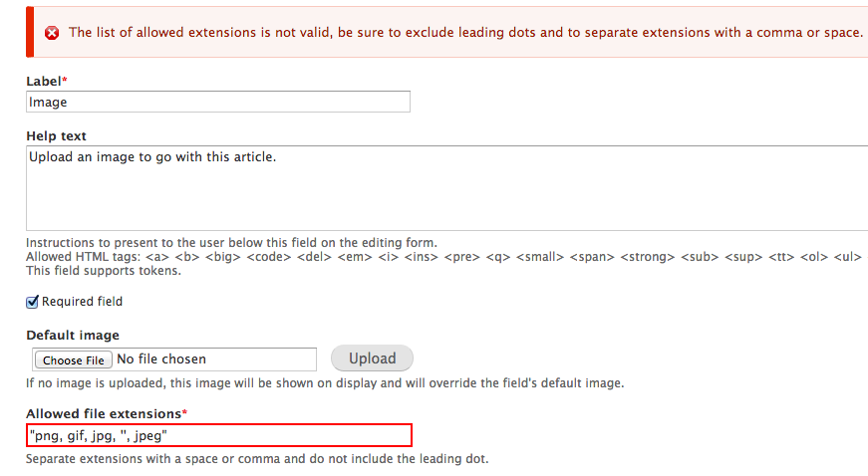Click the Label field heading

click(x=43, y=81)
